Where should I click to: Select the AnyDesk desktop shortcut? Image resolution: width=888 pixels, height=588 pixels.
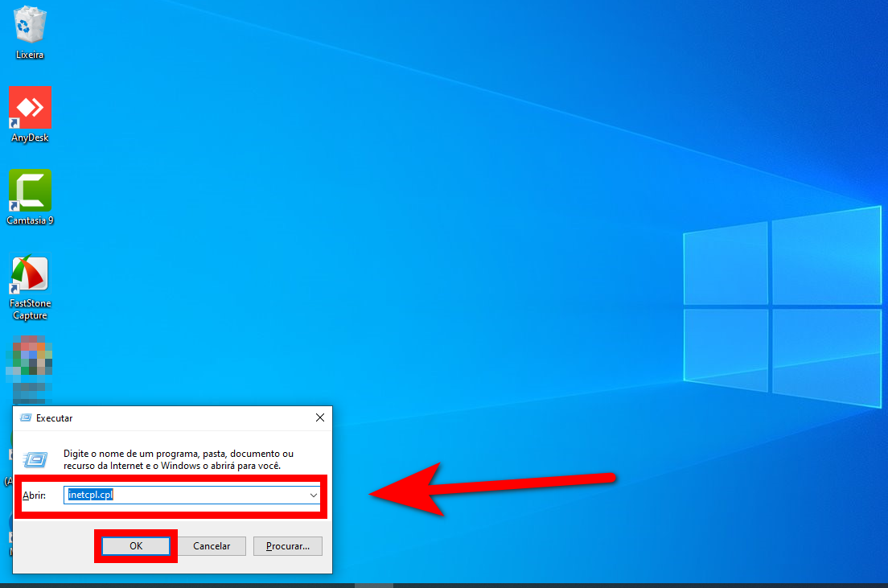pos(30,108)
